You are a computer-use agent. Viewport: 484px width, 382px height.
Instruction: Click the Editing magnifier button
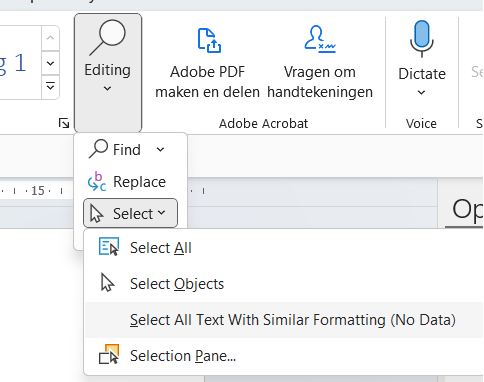pyautogui.click(x=108, y=73)
